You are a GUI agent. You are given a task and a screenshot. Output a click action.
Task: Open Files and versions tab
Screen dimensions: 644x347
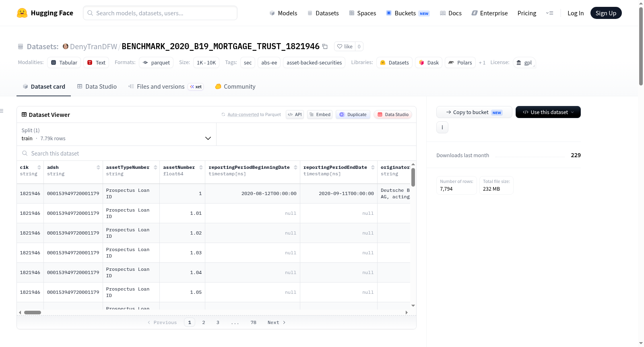[x=166, y=86]
